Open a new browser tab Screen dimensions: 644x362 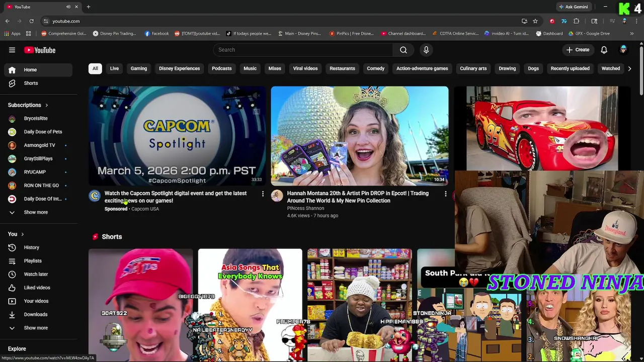tap(88, 7)
